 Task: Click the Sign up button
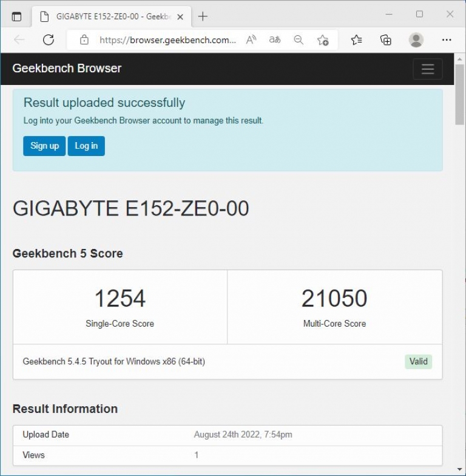[44, 146]
